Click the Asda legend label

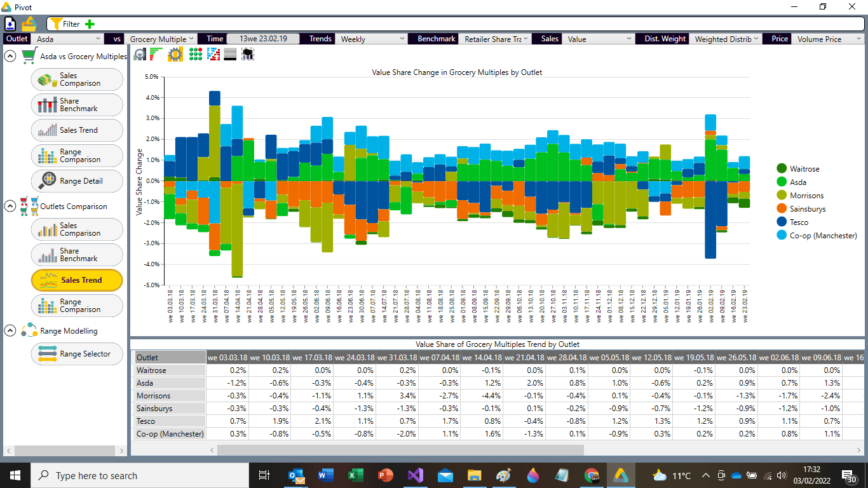pos(798,182)
